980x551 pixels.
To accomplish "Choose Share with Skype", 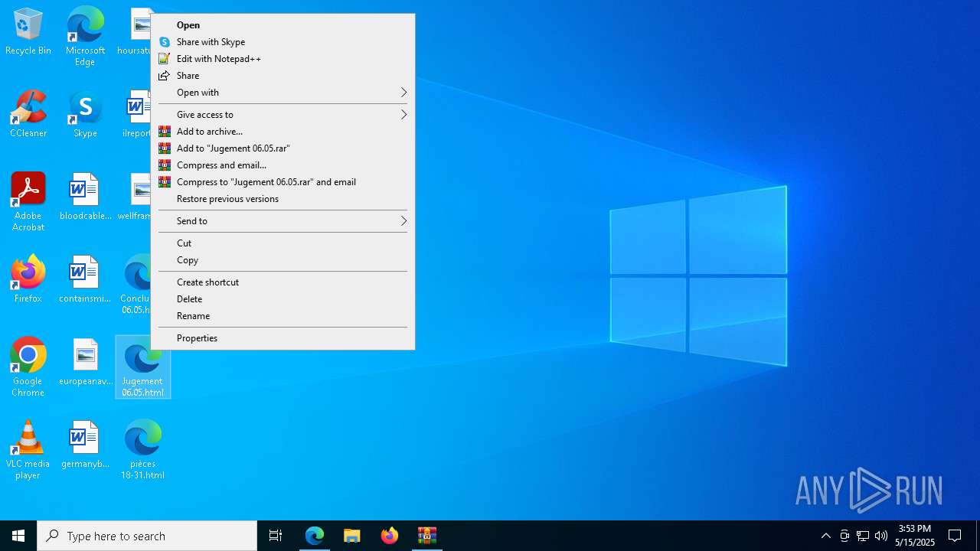I will [x=283, y=42].
